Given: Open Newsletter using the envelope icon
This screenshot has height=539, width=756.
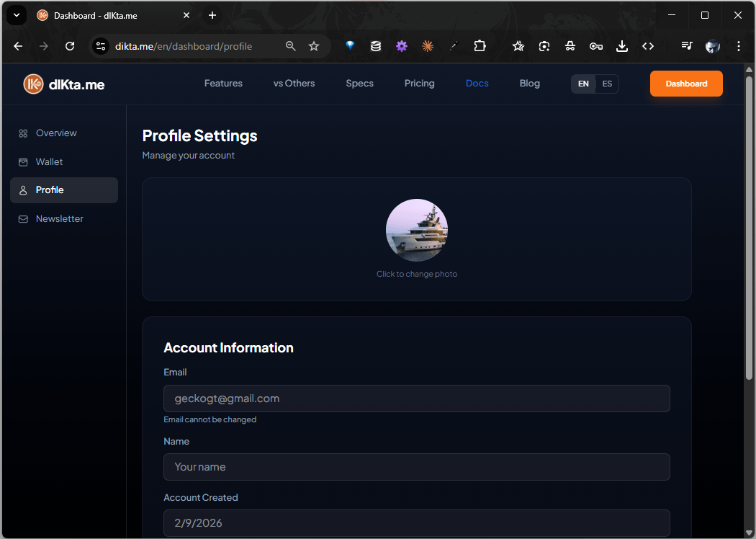Looking at the screenshot, I should 23,218.
